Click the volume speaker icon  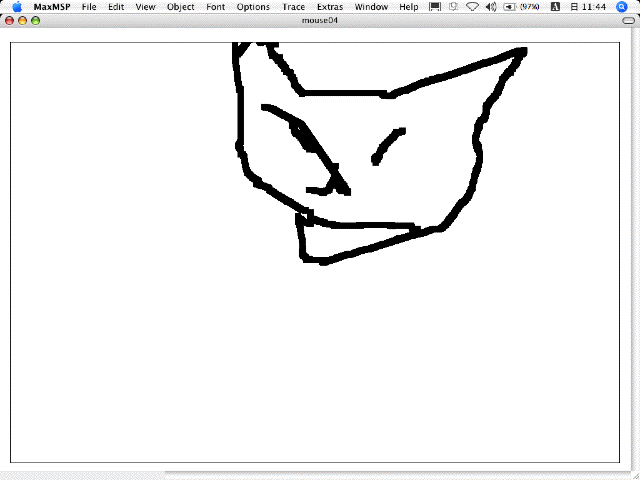(x=490, y=7)
